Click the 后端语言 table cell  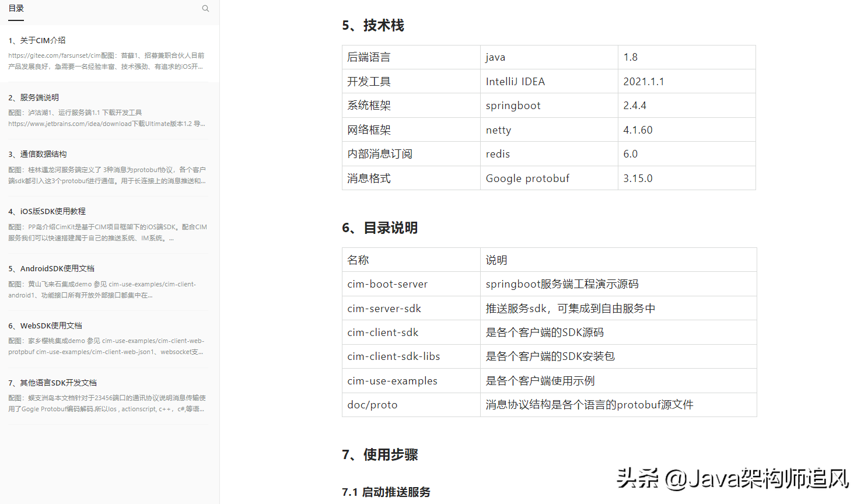tap(411, 57)
